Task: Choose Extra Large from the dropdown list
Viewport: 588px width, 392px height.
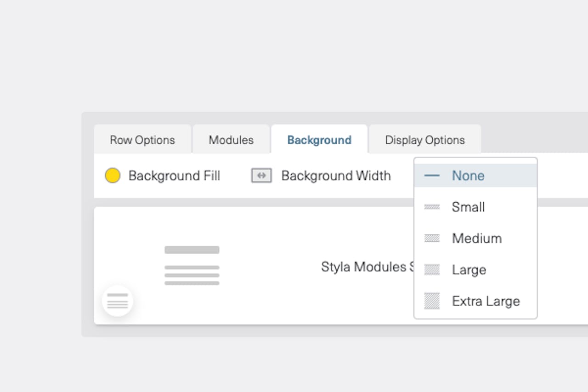Action: [486, 301]
